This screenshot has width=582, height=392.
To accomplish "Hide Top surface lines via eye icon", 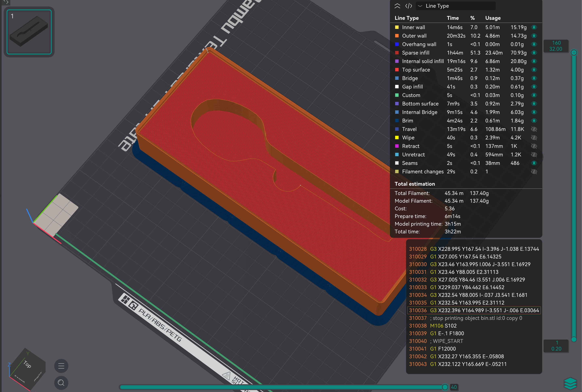I will click(x=534, y=70).
